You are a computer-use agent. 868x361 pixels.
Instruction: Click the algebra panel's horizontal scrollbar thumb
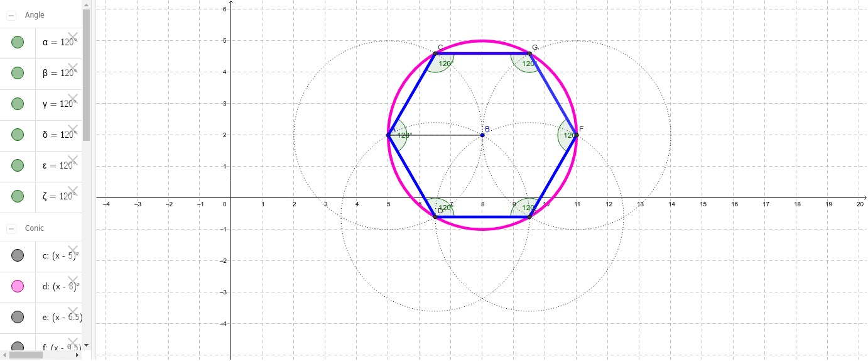[x=26, y=355]
